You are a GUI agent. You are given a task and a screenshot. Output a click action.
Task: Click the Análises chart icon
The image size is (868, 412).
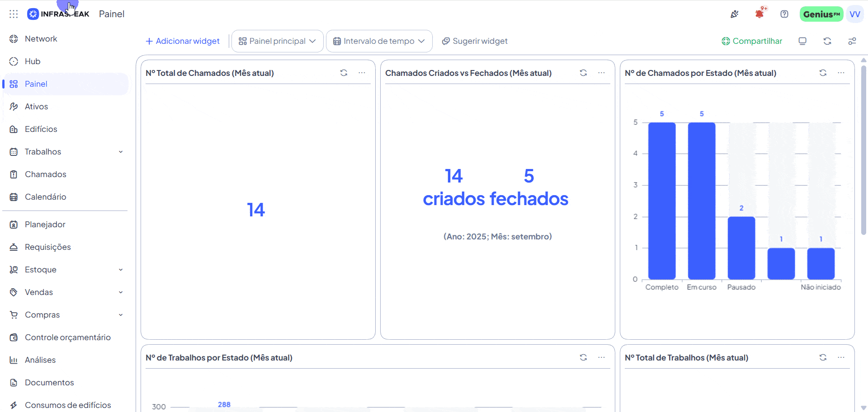(14, 360)
